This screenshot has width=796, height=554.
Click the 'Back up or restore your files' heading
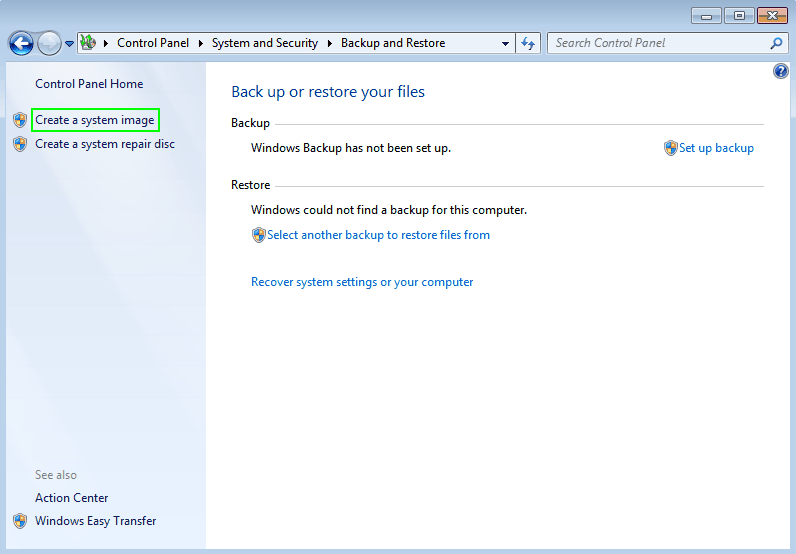point(328,92)
